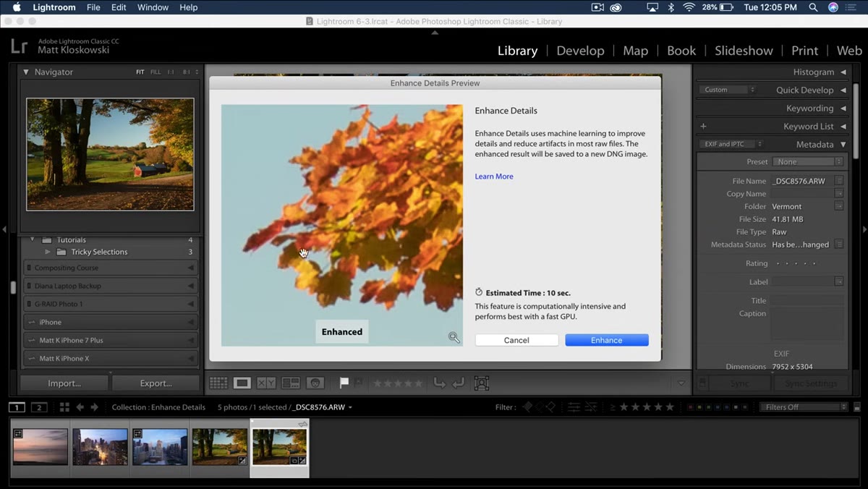Click the zoom magnifier in the Enhance preview
Screen dimensions: 868x489
tap(454, 337)
